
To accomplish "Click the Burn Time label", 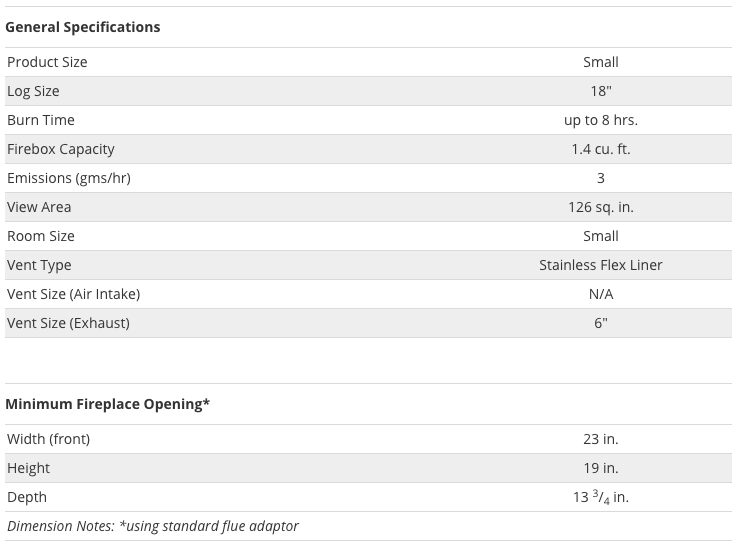I will click(x=41, y=120).
